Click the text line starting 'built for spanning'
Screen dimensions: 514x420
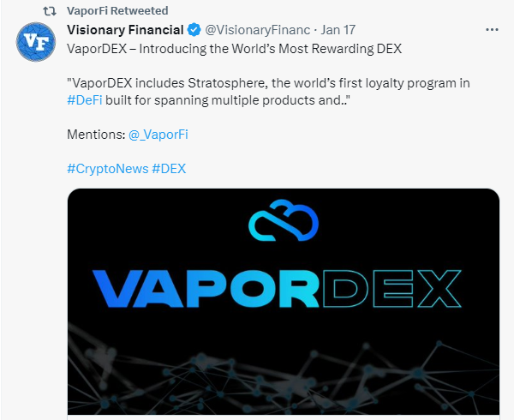(226, 100)
